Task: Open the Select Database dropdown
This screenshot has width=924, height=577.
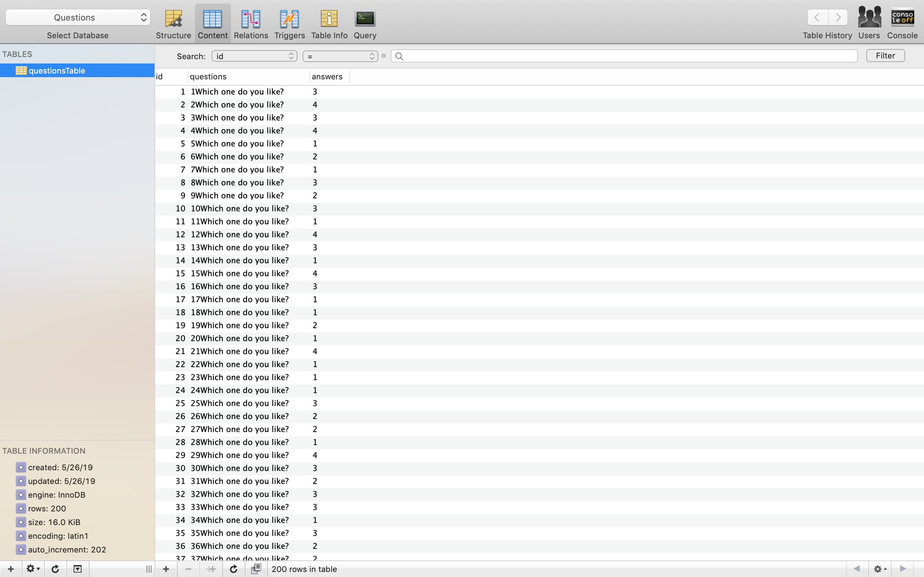Action: [78, 18]
